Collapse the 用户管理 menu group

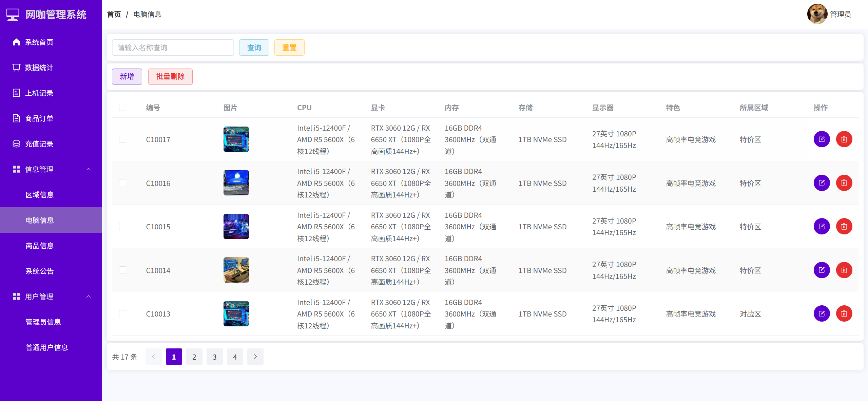89,297
